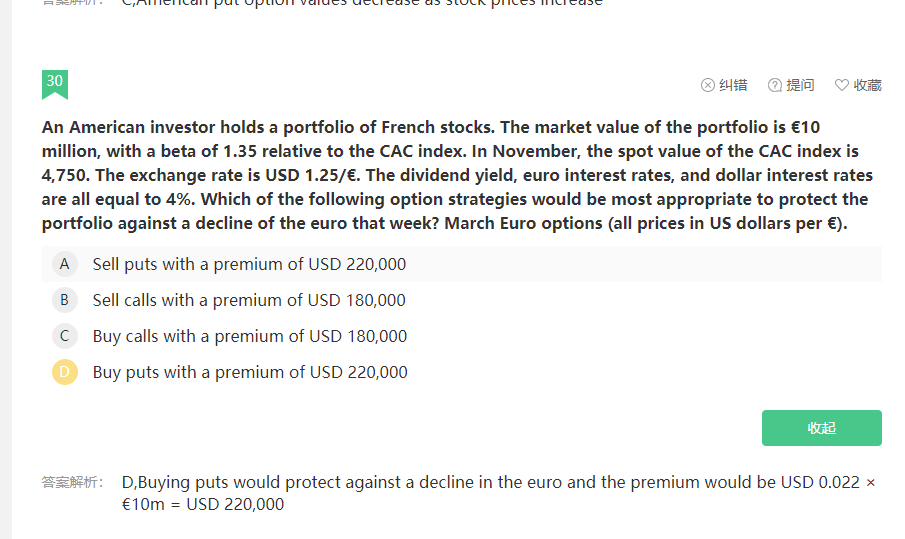
Task: Select the option C letter circle
Action: coord(64,336)
